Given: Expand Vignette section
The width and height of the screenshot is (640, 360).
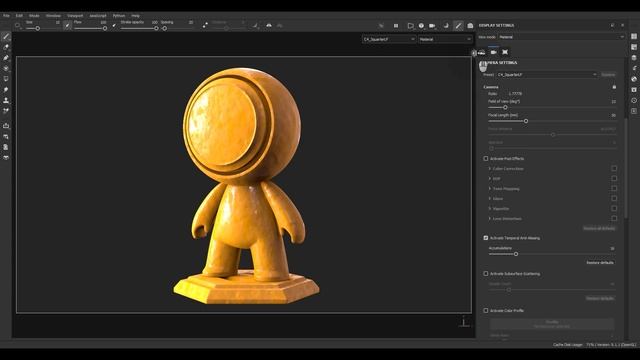Looking at the screenshot, I should click(489, 208).
